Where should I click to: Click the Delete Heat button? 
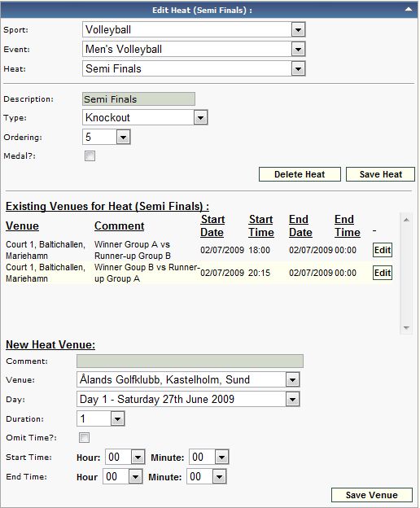point(300,174)
